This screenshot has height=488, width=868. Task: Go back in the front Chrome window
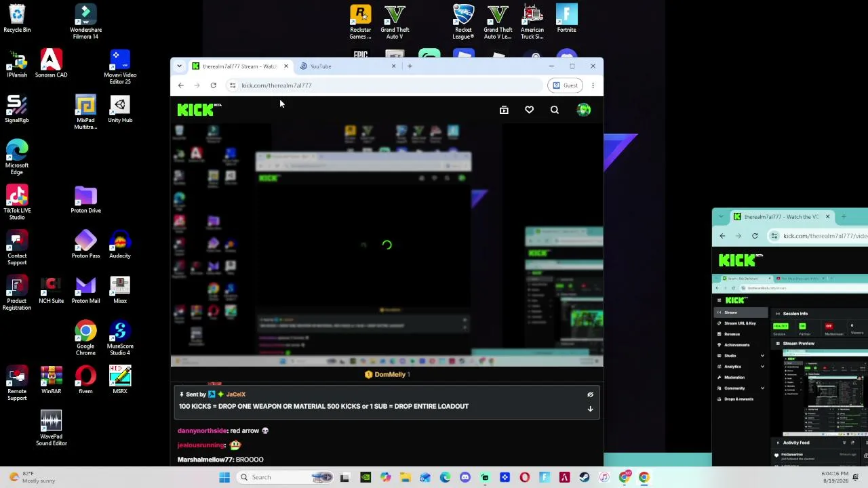click(x=180, y=85)
